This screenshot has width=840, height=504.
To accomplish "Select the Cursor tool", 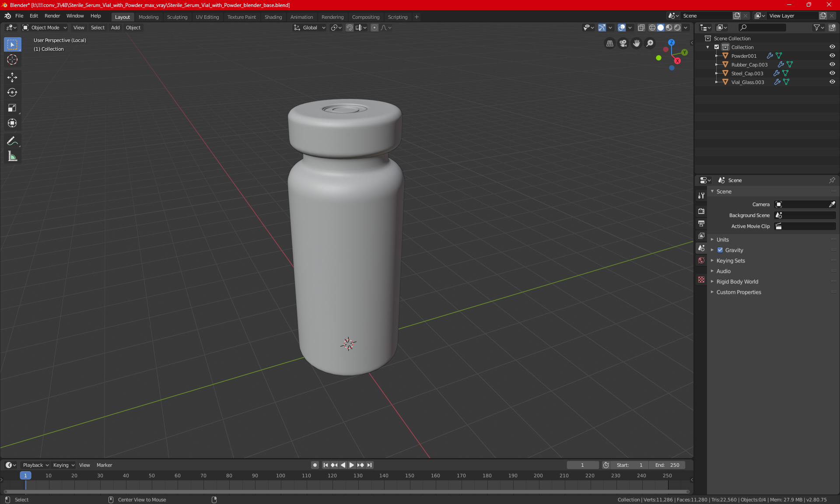I will coord(12,60).
